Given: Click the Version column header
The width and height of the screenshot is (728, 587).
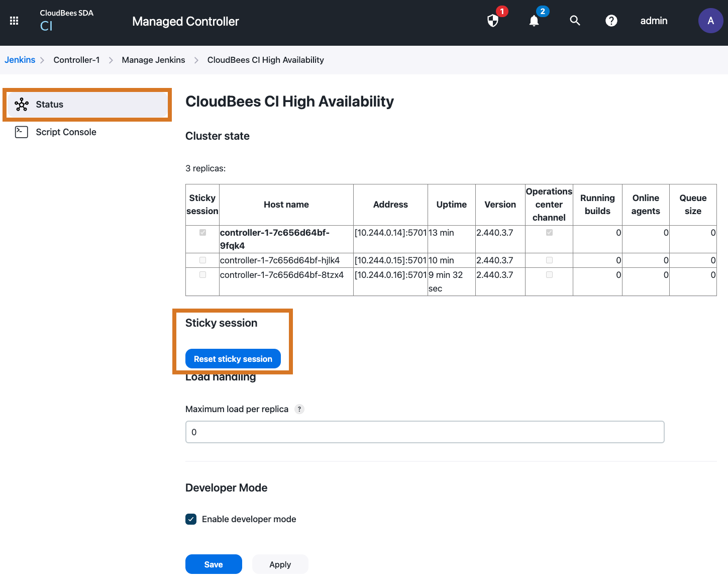Looking at the screenshot, I should [500, 205].
